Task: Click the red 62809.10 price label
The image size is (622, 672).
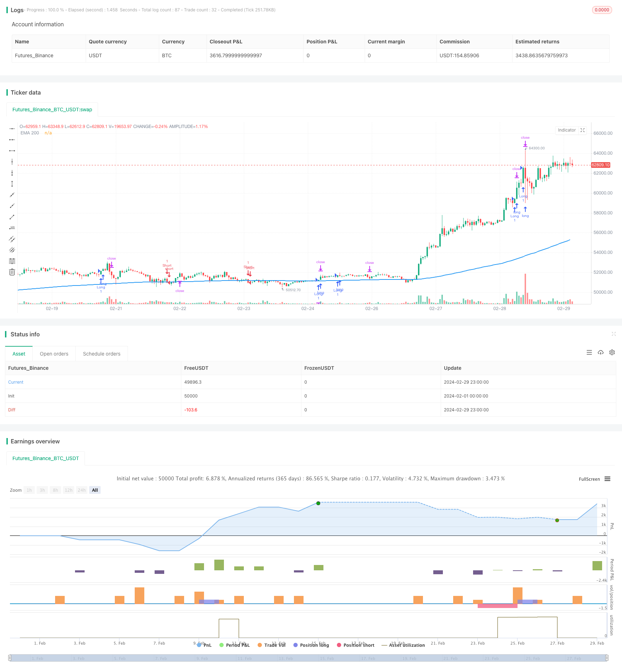Action: pos(601,165)
